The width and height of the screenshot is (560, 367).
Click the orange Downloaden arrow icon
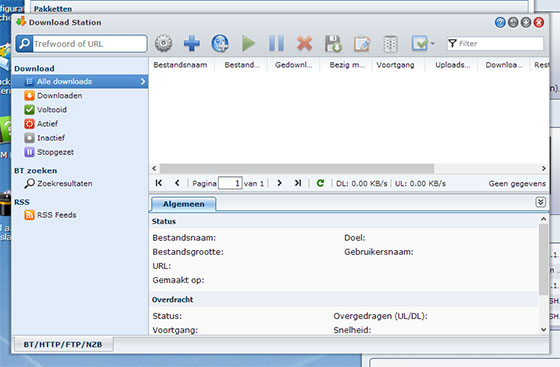[29, 96]
